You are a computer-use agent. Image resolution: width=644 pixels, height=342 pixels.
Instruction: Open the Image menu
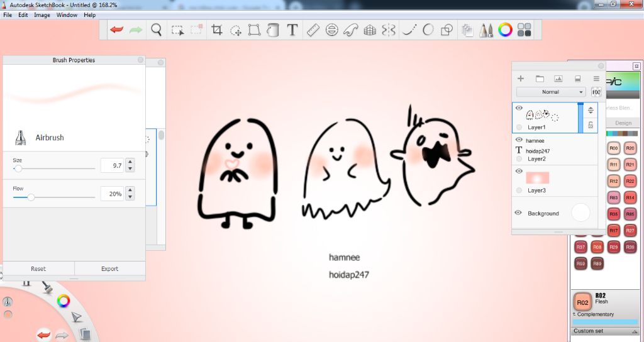[42, 15]
